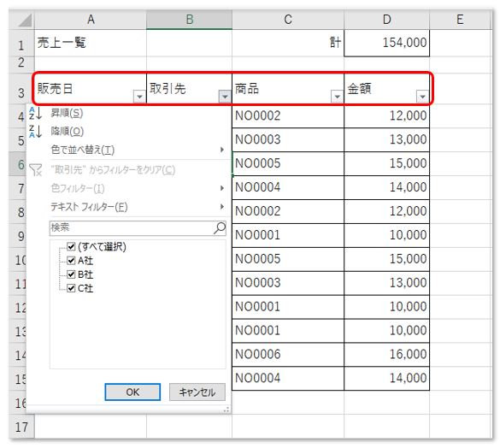Click the dialog resize grip handle
This screenshot has width=500, height=448.
click(226, 410)
